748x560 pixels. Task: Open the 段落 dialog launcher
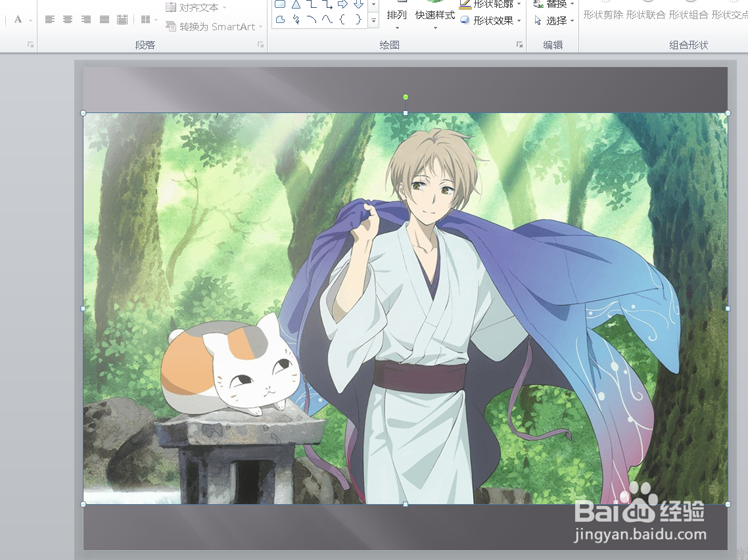[260, 45]
